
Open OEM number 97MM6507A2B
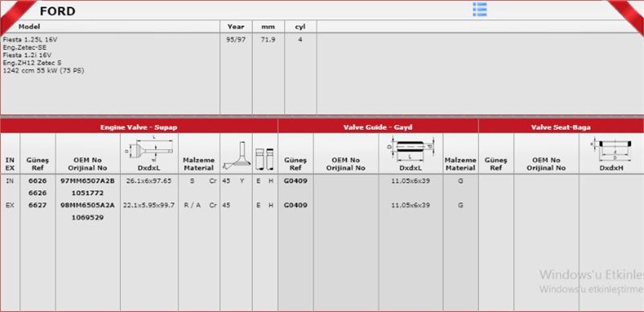[x=88, y=181]
